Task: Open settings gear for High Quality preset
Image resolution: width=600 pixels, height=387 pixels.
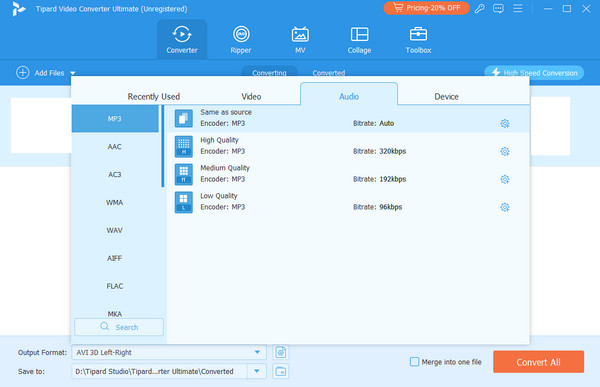Action: coord(505,151)
